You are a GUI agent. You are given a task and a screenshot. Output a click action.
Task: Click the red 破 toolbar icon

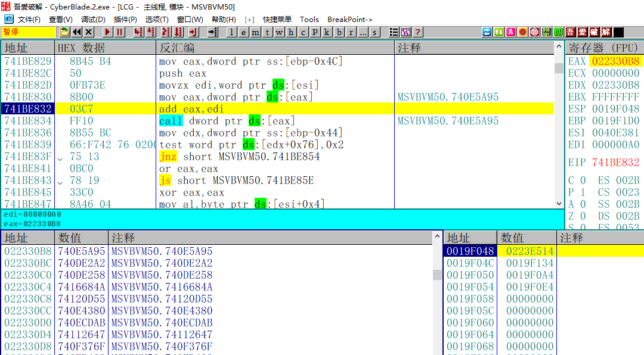pos(594,32)
